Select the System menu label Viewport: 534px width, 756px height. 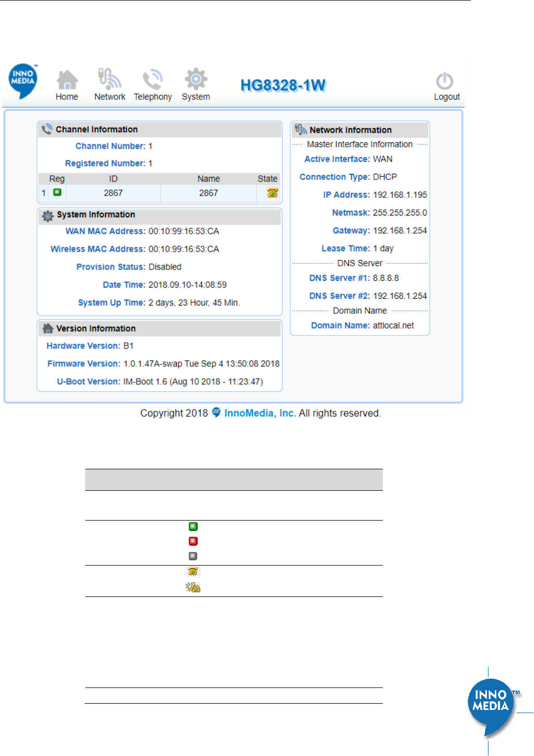[196, 97]
